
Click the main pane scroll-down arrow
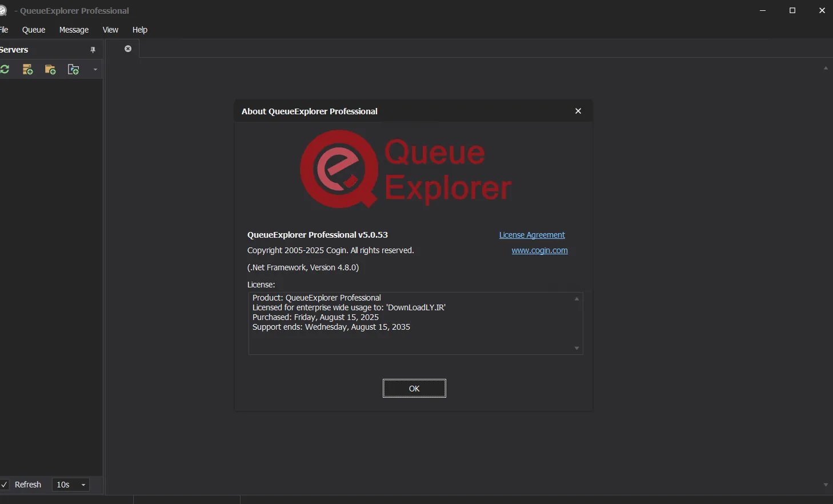826,485
